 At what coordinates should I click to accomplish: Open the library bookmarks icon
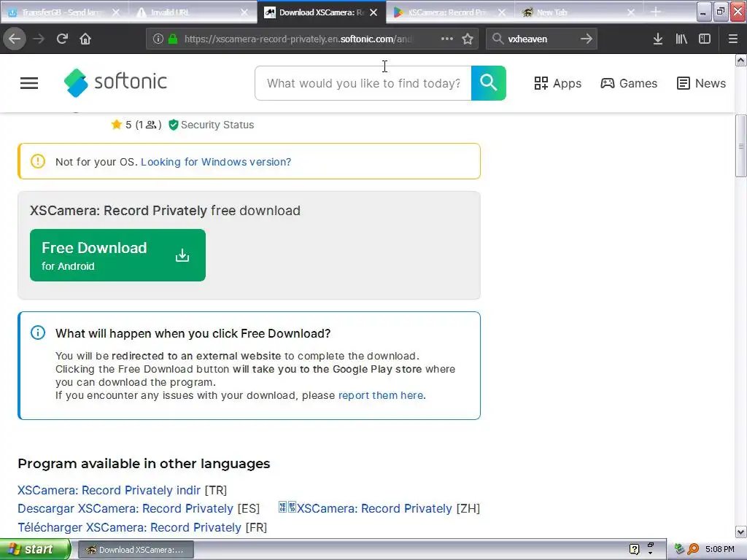pos(681,39)
